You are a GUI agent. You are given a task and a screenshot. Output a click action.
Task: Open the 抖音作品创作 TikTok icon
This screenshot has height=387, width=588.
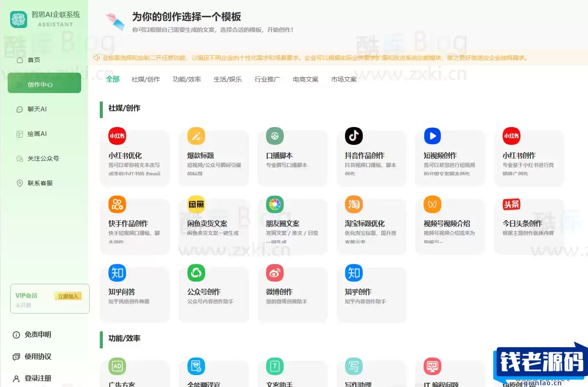(x=354, y=136)
